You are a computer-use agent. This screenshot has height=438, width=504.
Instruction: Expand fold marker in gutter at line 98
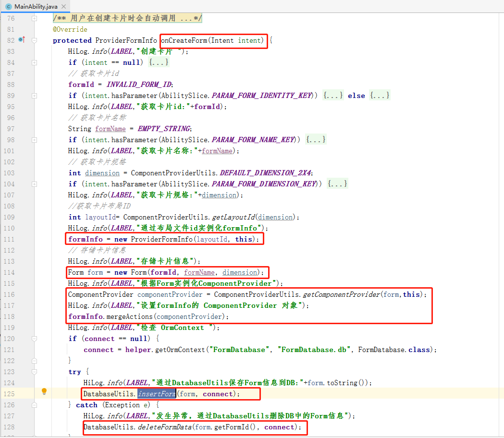pyautogui.click(x=34, y=140)
